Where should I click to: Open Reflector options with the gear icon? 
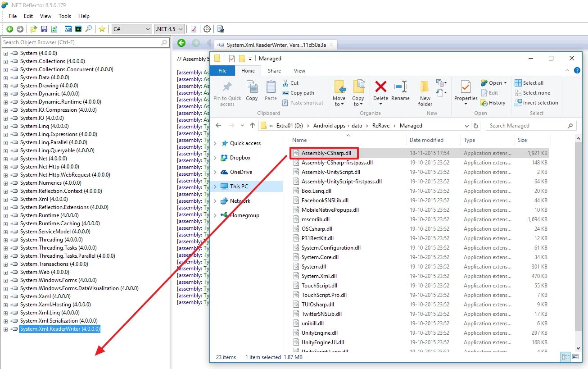pyautogui.click(x=207, y=29)
